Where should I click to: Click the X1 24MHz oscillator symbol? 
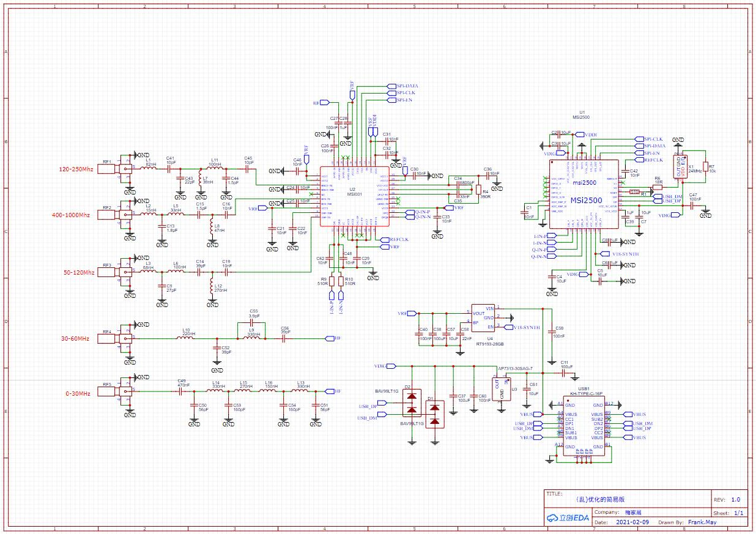(x=678, y=167)
